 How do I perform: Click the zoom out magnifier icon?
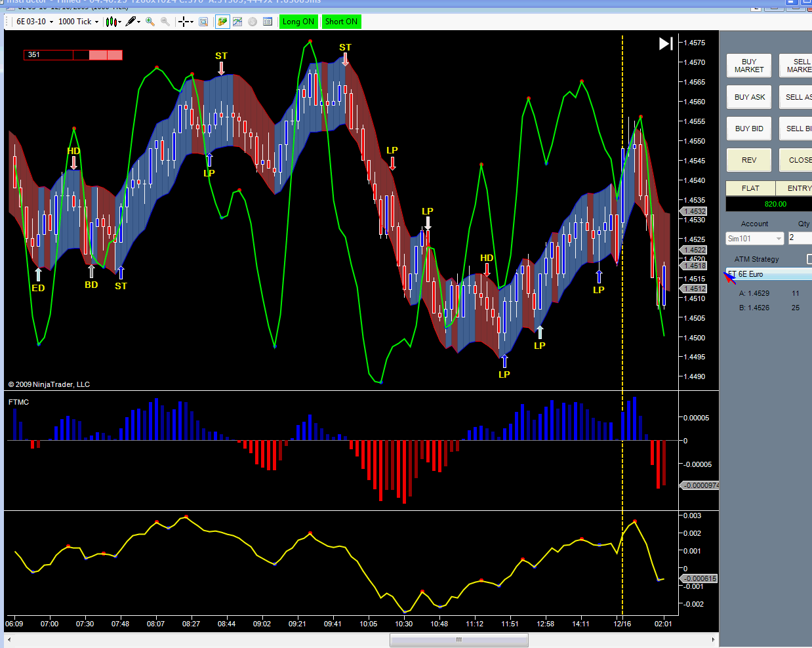(x=165, y=22)
